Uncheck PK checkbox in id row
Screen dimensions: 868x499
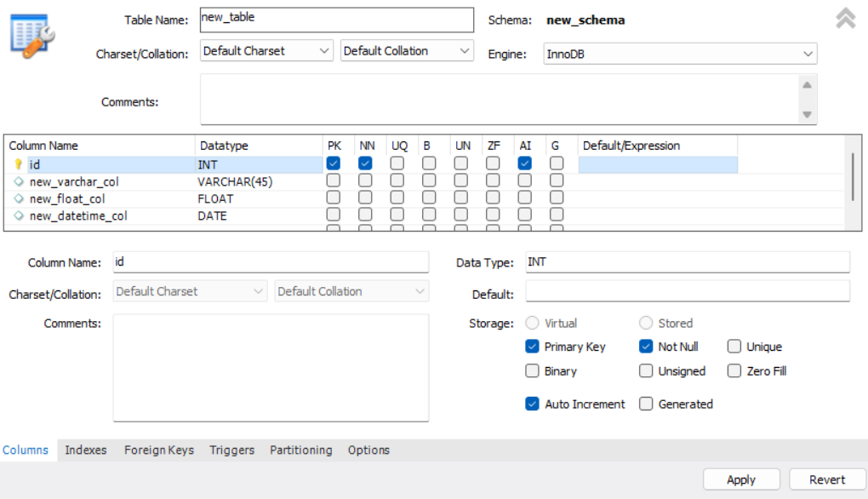coord(334,163)
